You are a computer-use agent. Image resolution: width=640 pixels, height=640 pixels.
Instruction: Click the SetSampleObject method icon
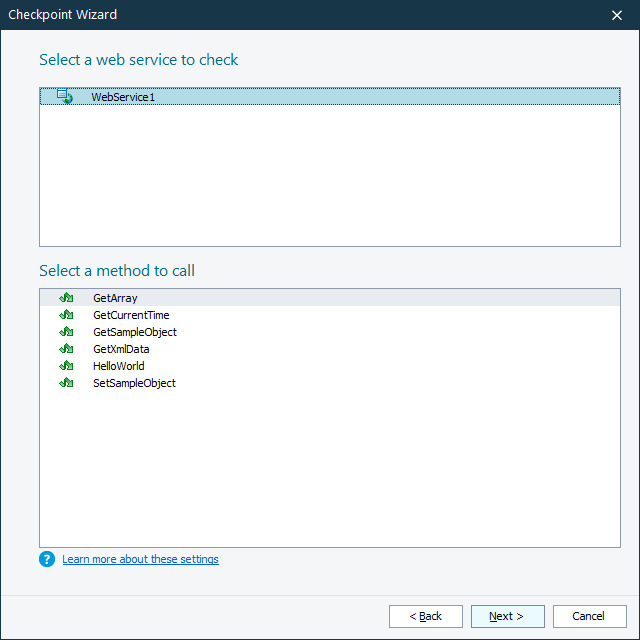click(x=67, y=383)
